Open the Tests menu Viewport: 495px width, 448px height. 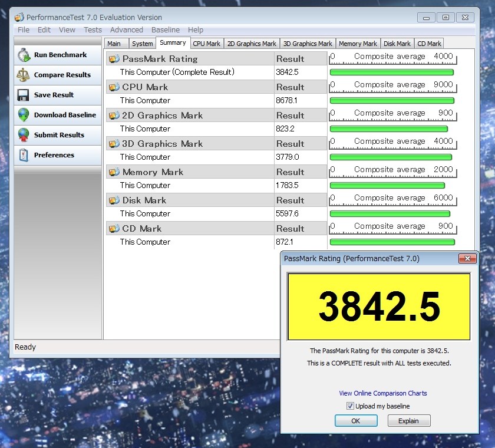93,29
